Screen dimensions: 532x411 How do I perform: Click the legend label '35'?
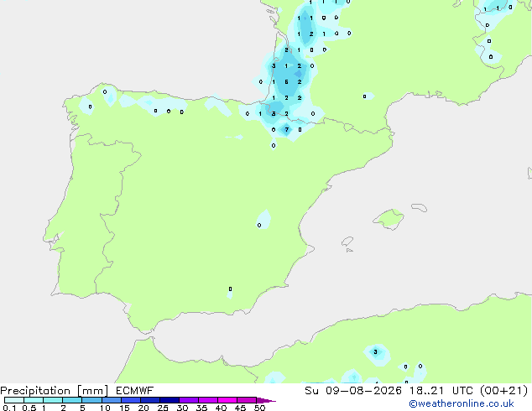(x=201, y=408)
